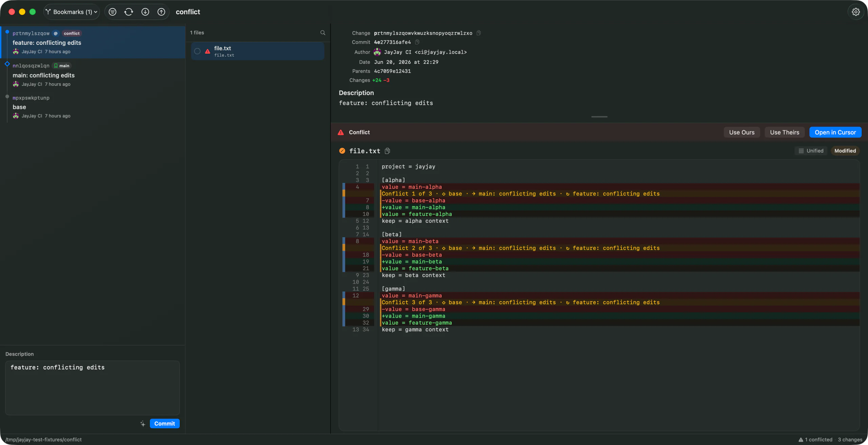The image size is (868, 445).
Task: Click the orange modified status icon beside file.txt
Action: [x=342, y=151]
